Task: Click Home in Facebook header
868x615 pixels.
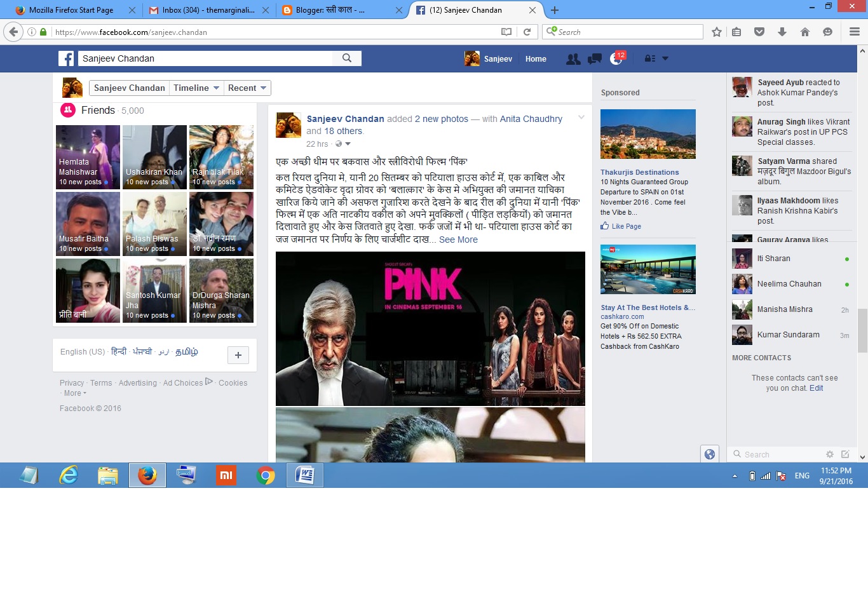Action: 536,59
